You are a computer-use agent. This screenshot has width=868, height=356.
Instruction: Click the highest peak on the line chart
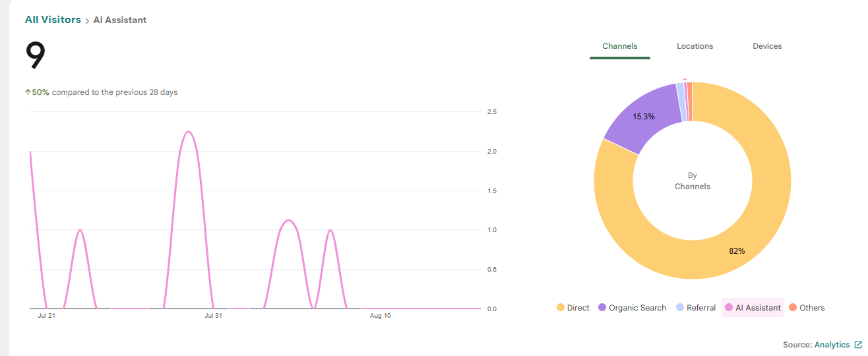point(189,131)
